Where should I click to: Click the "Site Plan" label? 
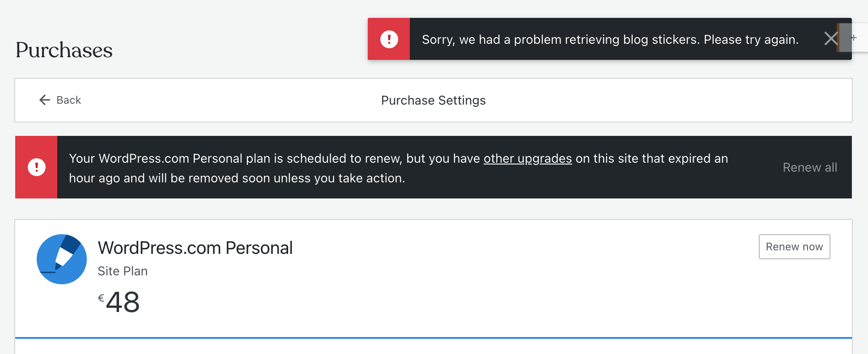123,271
